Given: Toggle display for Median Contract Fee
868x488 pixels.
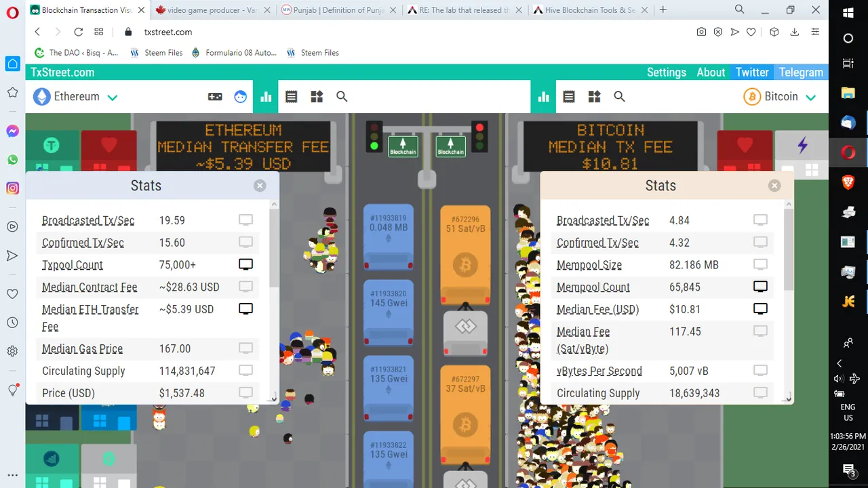Looking at the screenshot, I should [x=245, y=287].
